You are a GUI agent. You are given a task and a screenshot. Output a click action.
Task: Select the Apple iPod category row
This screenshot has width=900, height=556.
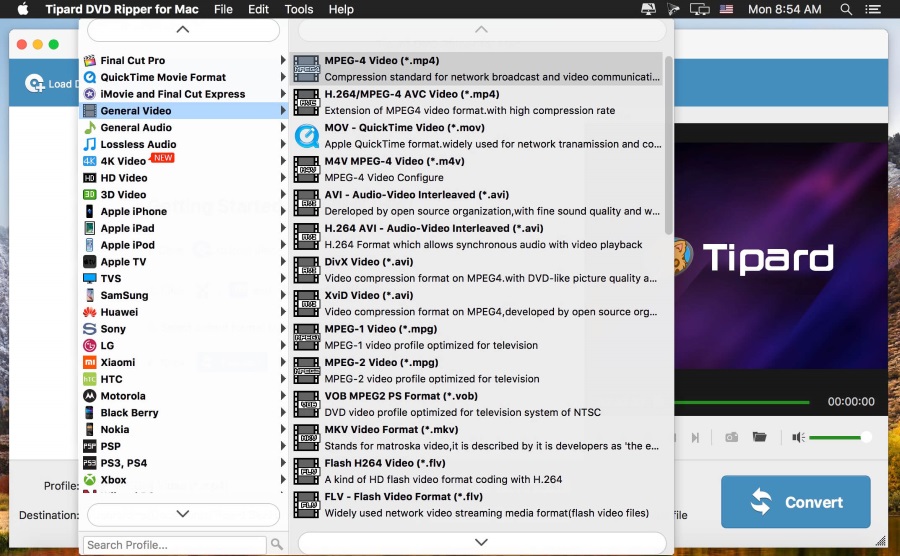[x=183, y=245]
